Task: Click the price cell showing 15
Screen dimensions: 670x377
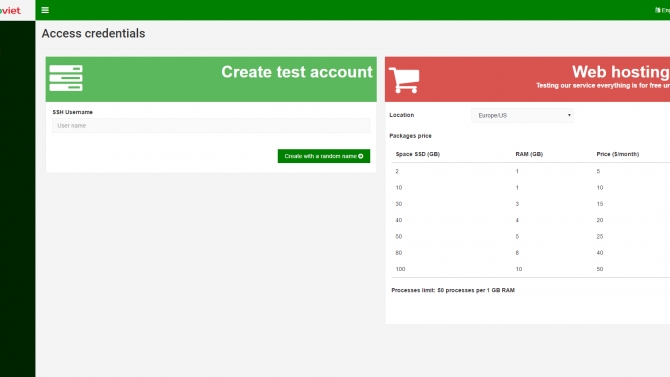Action: (600, 204)
